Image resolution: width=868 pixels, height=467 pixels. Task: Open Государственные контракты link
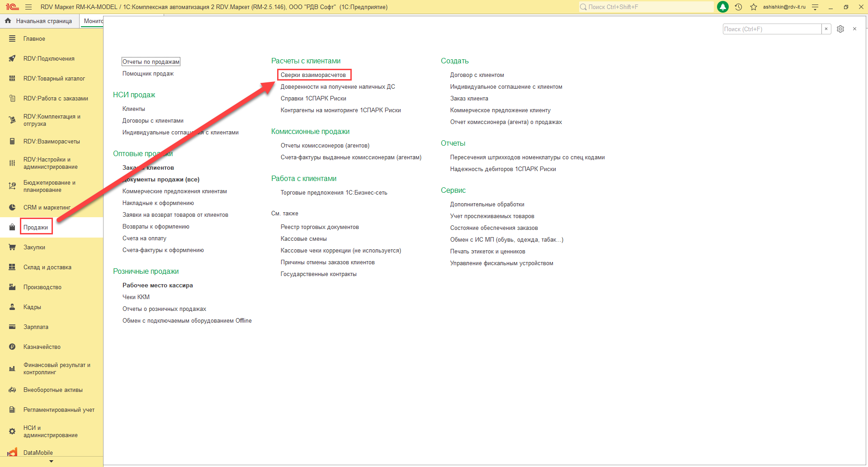click(319, 274)
